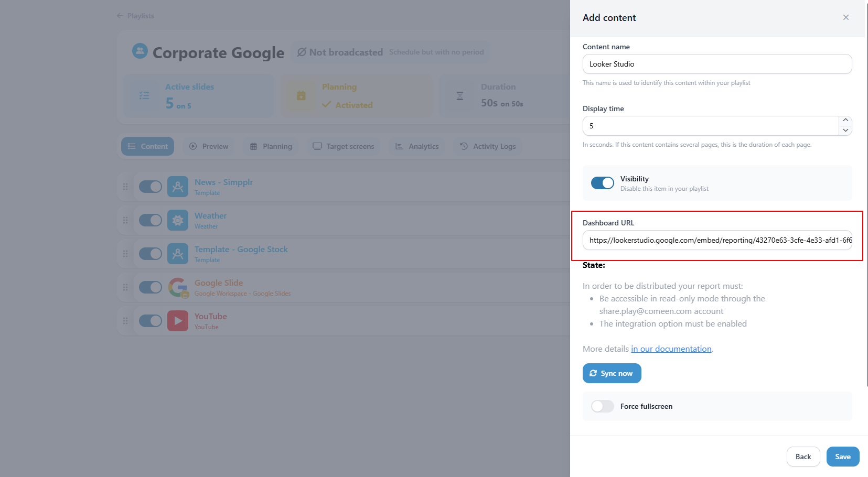Click the Planning calendar card icon
Screen dimensions: 868x477
(x=301, y=96)
